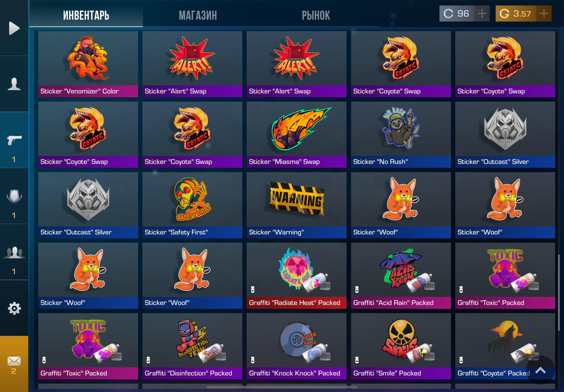This screenshot has height=392, width=564.
Task: Open the settings gear icon
Action: [14, 308]
